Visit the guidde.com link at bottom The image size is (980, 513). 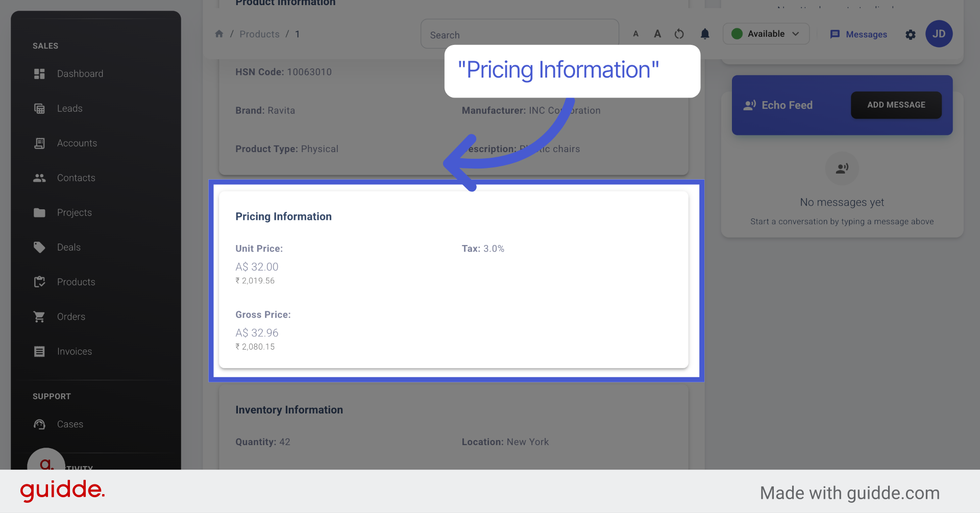849,493
